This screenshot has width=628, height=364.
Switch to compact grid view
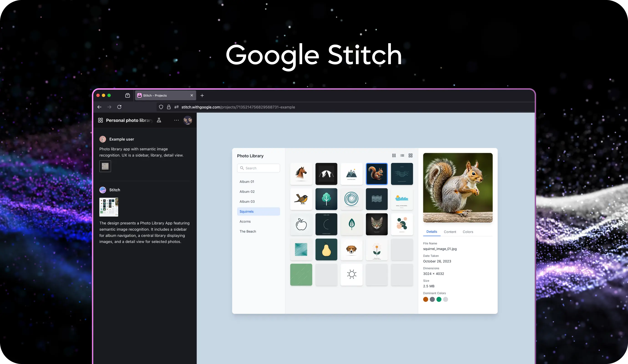point(394,155)
